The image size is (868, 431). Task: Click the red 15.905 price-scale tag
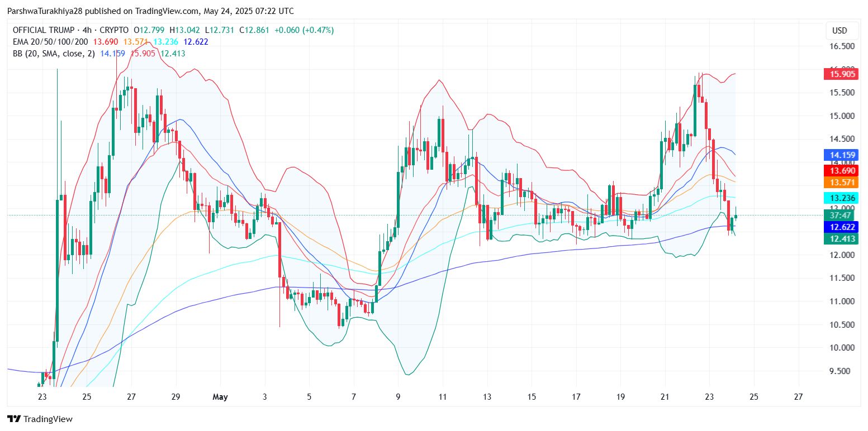point(841,74)
